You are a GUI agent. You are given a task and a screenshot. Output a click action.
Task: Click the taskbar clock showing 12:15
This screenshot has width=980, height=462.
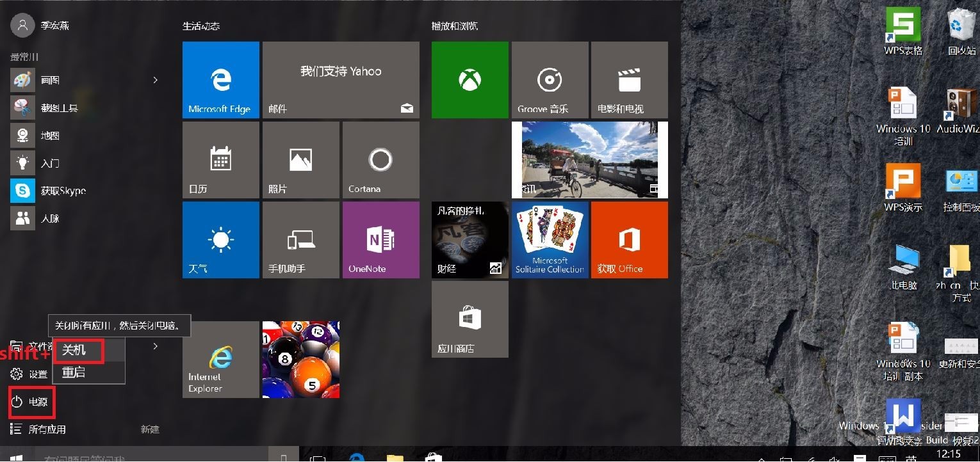949,454
